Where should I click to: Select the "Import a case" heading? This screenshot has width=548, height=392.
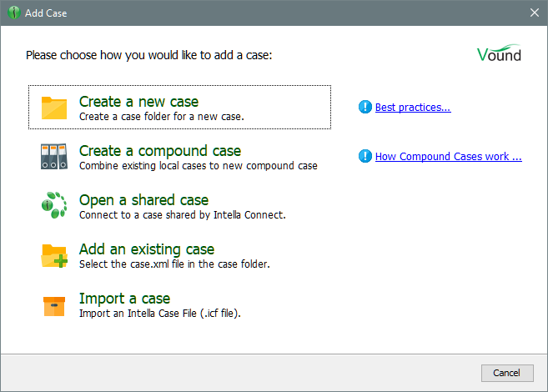(x=124, y=299)
